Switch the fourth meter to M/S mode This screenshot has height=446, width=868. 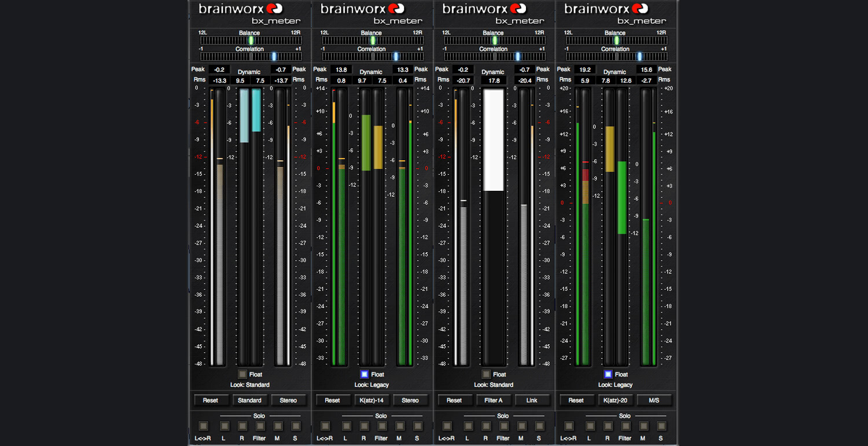pos(654,400)
